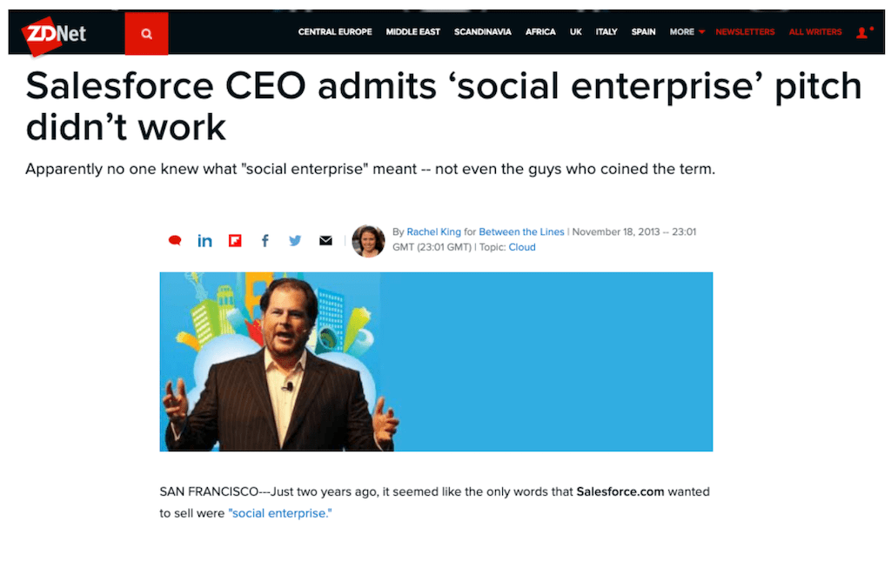Share the article on Twitter
The width and height of the screenshot is (891, 588).
[x=295, y=240]
